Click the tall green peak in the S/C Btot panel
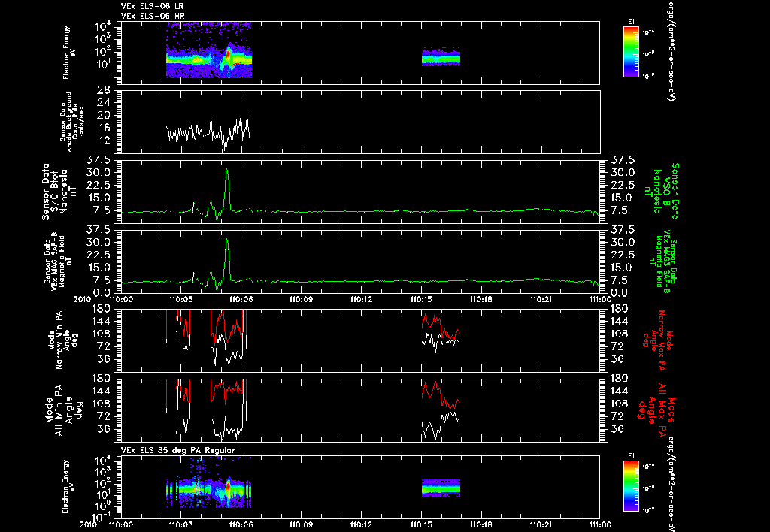Viewport: 770px width, 532px height. click(227, 189)
